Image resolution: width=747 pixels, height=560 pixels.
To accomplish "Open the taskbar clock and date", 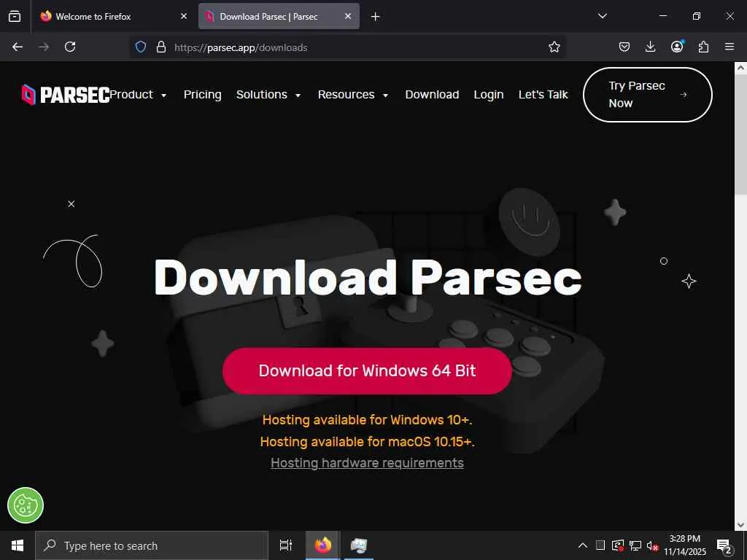I will [x=685, y=545].
